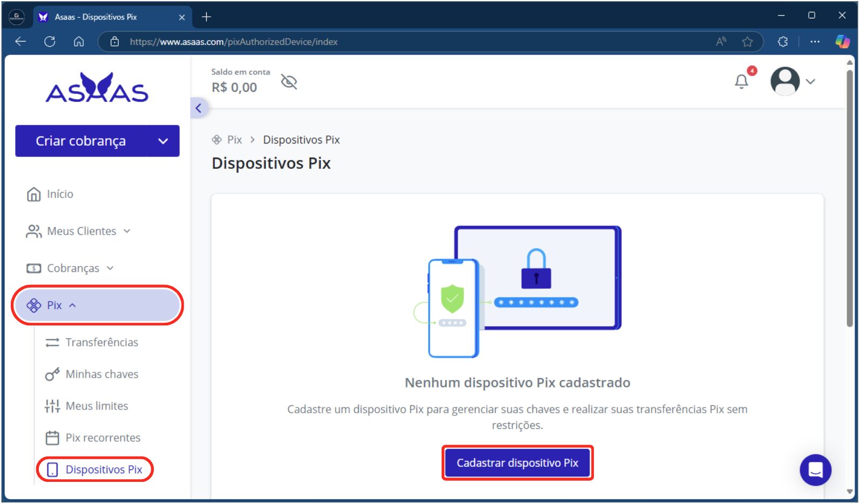Open Cobranças menu
The image size is (860, 504).
pos(70,268)
